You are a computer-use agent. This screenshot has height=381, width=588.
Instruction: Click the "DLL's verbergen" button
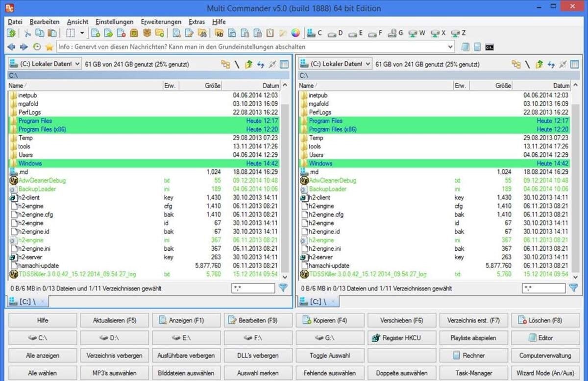coord(258,356)
